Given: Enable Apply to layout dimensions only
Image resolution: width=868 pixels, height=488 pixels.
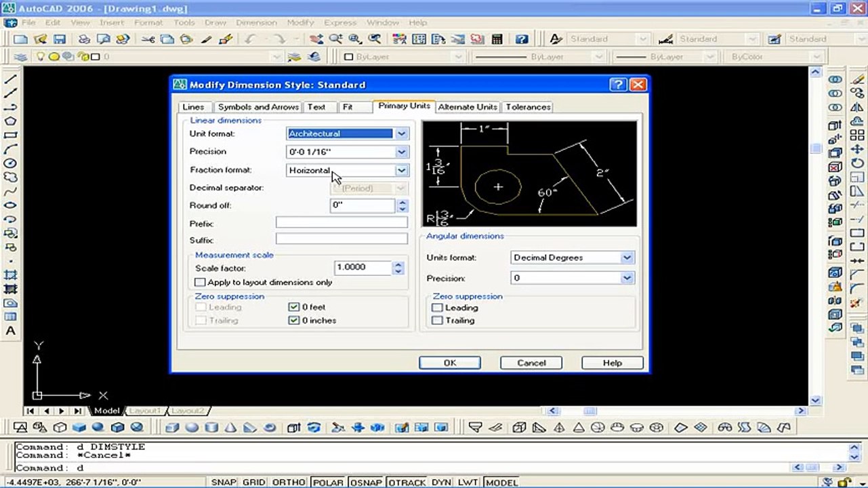Looking at the screenshot, I should pos(200,282).
